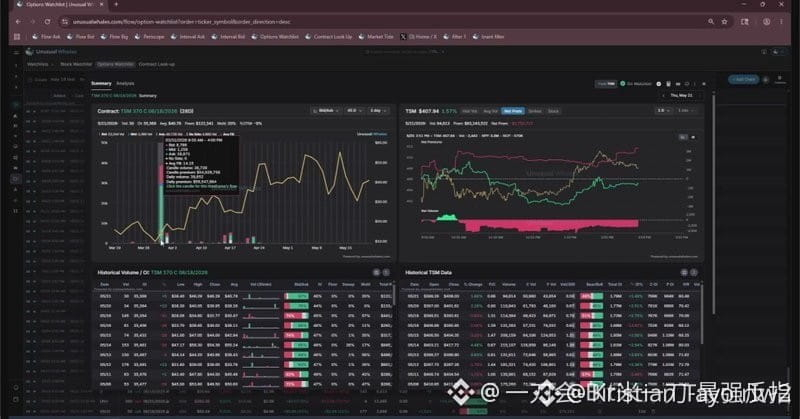Select the Strikes chart mode

535,111
